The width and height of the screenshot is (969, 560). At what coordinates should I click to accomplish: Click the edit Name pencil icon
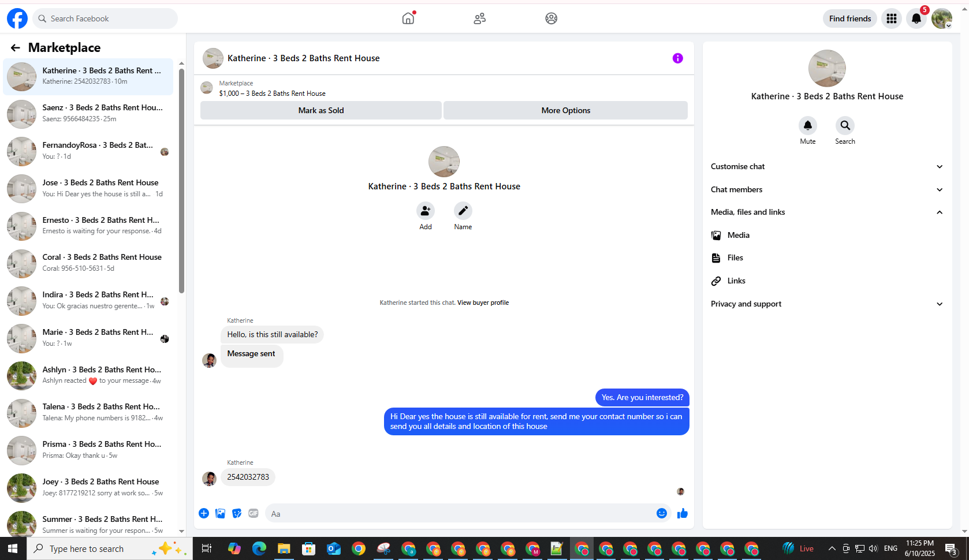(x=463, y=211)
